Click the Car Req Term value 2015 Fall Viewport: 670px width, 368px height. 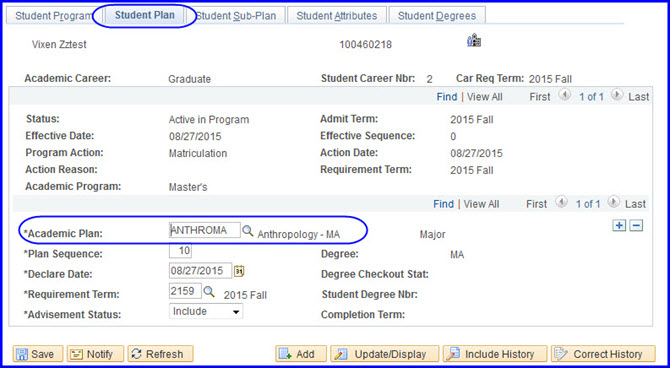[x=550, y=79]
